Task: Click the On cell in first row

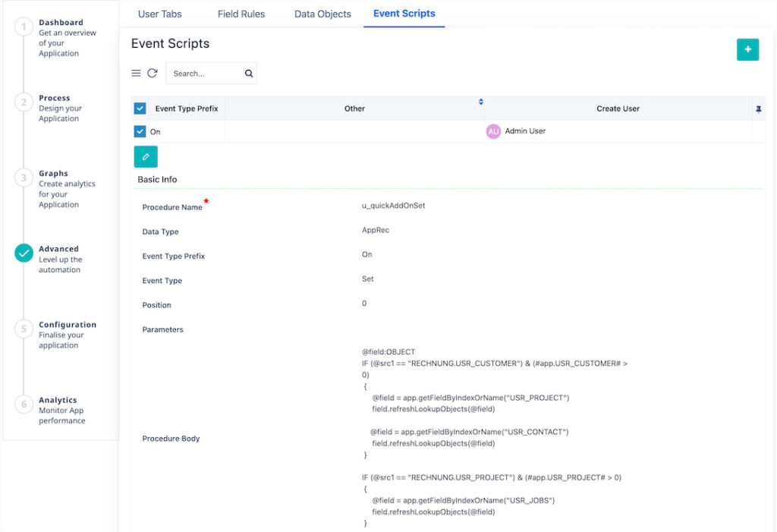Action: tap(155, 132)
